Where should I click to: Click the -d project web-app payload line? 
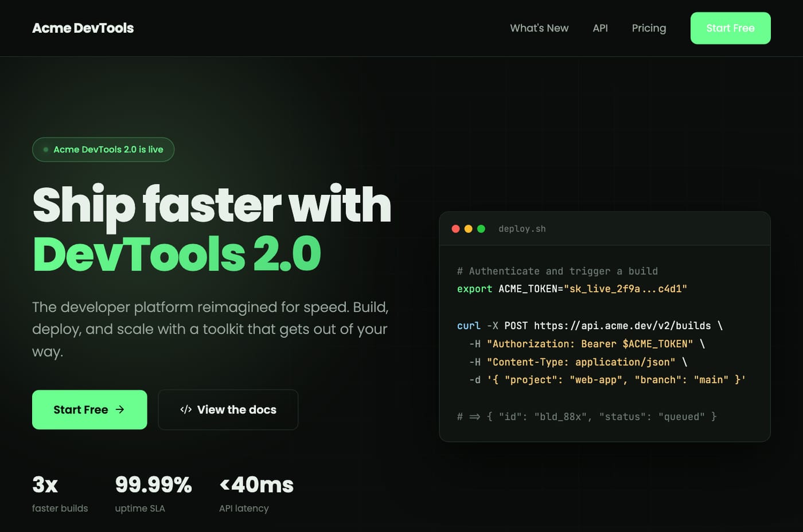[607, 380]
